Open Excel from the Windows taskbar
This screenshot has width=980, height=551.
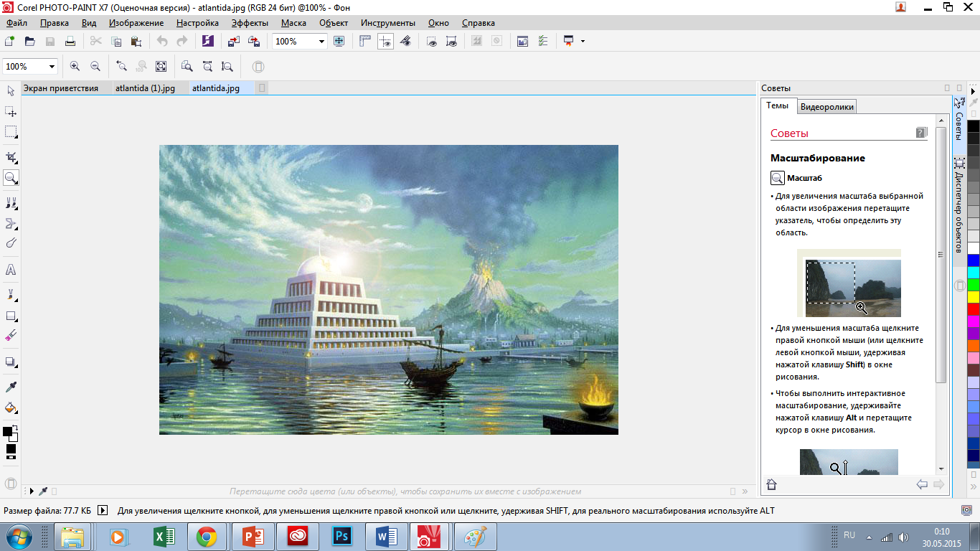tap(164, 536)
